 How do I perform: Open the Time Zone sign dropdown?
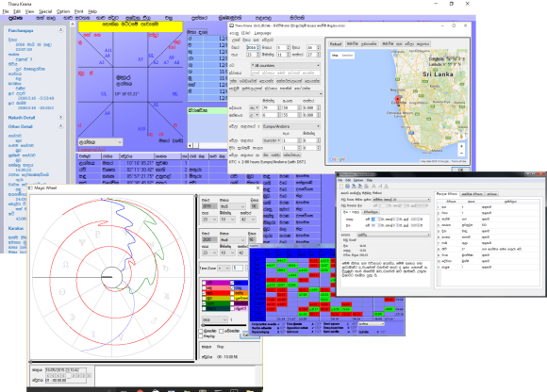pyautogui.click(x=224, y=269)
